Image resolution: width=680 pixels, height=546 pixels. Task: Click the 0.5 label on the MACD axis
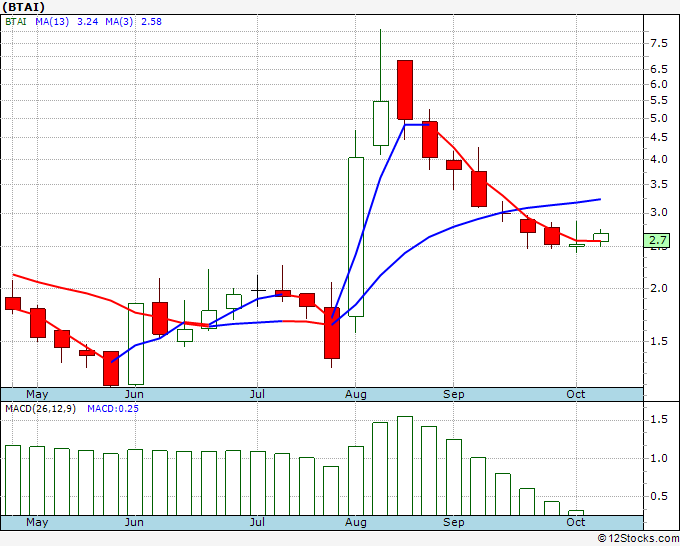[x=659, y=496]
